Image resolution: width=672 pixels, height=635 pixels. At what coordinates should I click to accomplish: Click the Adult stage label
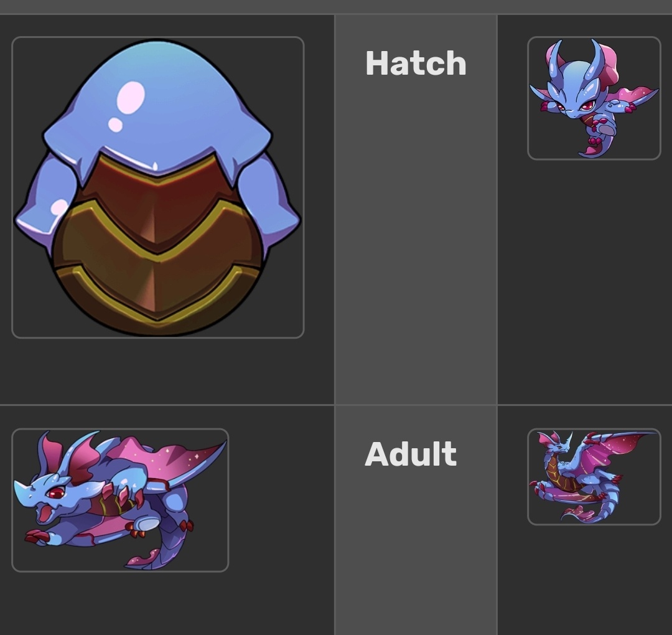411,454
